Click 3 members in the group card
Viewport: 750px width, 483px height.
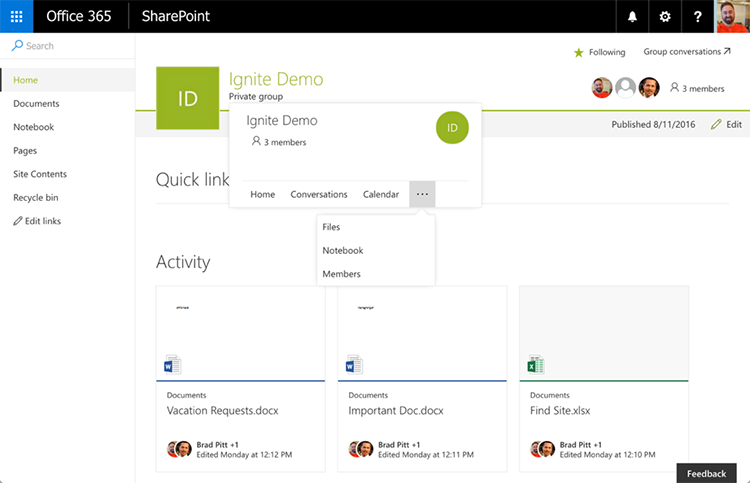[285, 142]
